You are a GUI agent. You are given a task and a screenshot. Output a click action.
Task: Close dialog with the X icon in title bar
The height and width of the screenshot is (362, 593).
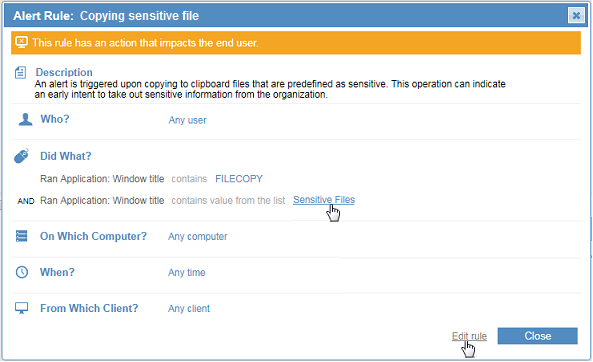click(x=576, y=16)
